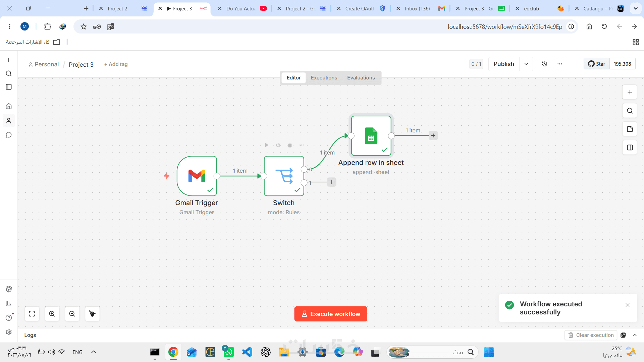Image resolution: width=644 pixels, height=362 pixels.
Task: Create new item in left sidebar
Action: click(x=9, y=60)
